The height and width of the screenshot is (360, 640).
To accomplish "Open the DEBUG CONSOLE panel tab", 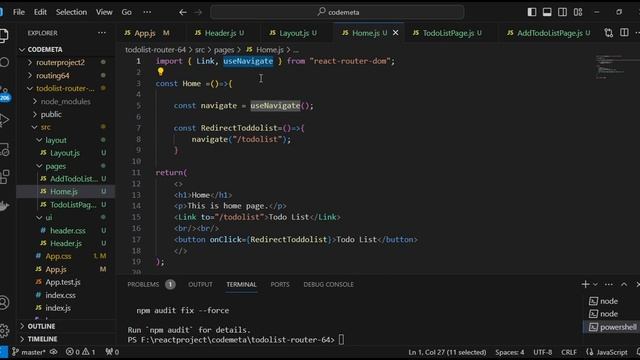I will click(329, 284).
